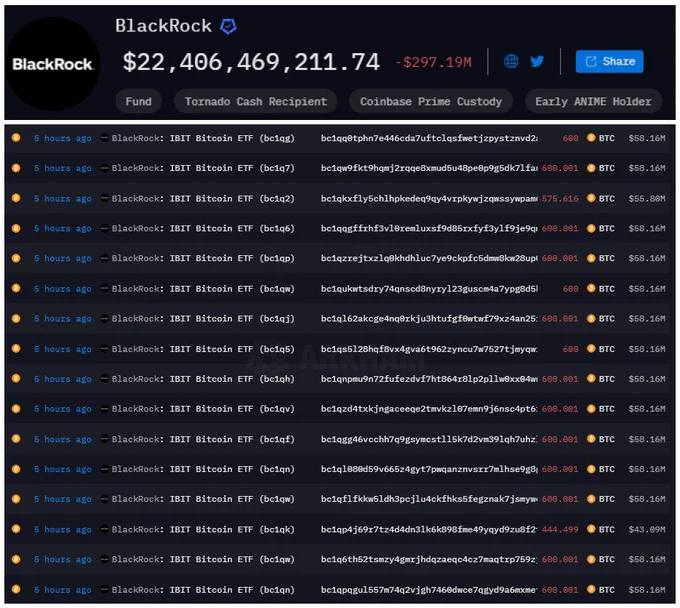
Task: Click the -$297.19M change value
Action: pos(433,62)
